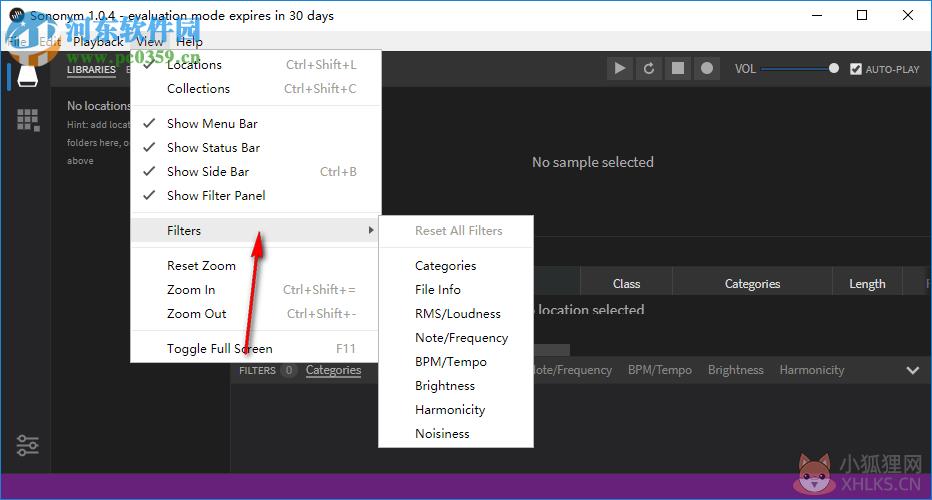Open the BPM/Tempo filter tab
This screenshot has height=500, width=932.
point(660,370)
